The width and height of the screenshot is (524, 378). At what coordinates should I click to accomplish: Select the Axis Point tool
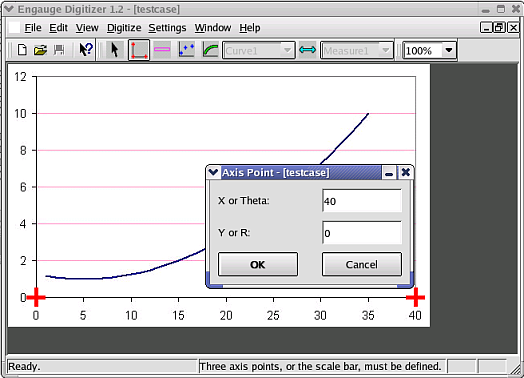[139, 50]
